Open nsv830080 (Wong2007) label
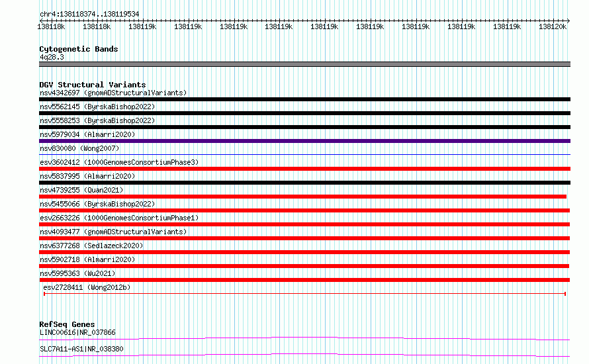The height and width of the screenshot is (364, 589). click(x=79, y=148)
